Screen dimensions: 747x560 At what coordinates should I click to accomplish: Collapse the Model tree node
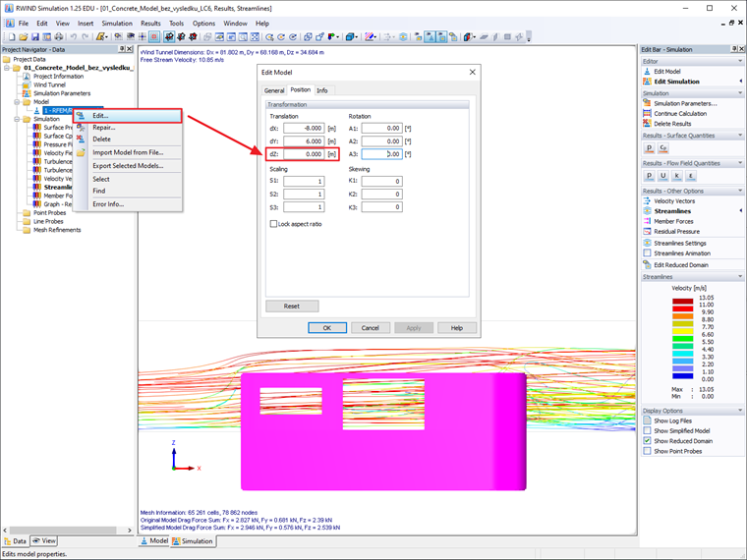[17, 102]
